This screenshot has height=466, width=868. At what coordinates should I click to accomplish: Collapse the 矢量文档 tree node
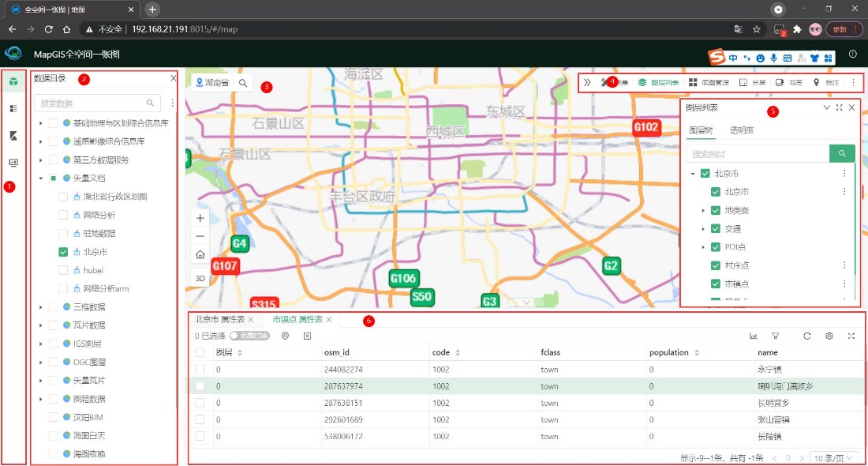point(40,179)
